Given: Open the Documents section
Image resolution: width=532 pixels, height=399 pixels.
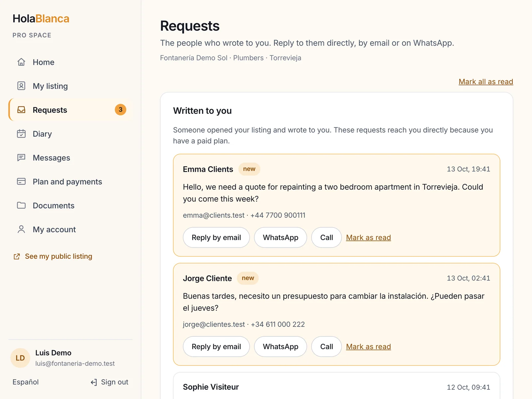Looking at the screenshot, I should coord(70,206).
